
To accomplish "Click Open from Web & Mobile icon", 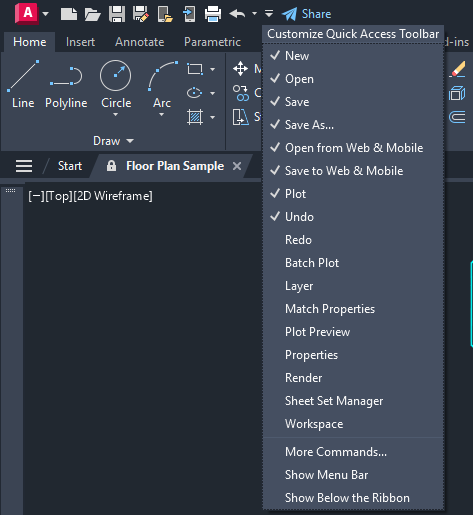I will tap(165, 14).
